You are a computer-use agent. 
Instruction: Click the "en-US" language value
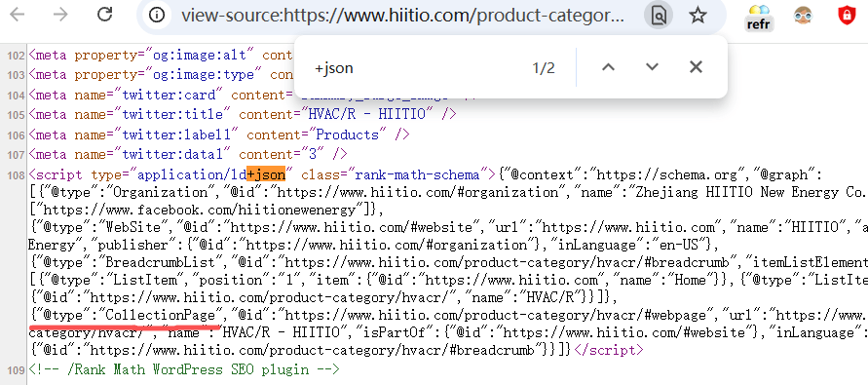click(680, 245)
